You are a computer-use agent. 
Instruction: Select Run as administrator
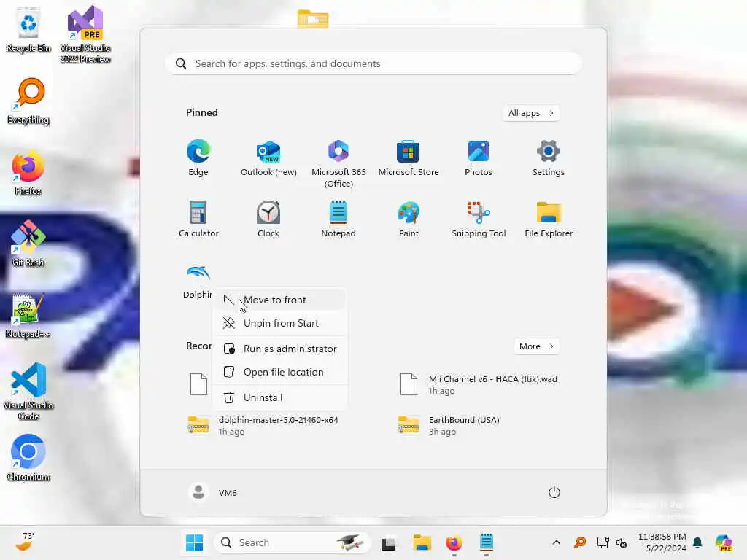tap(280, 349)
